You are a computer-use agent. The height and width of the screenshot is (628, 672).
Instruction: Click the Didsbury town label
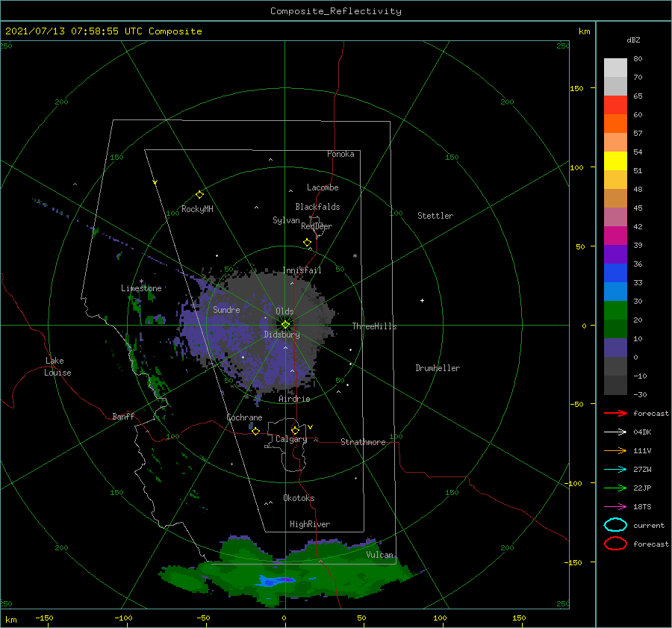coord(282,335)
